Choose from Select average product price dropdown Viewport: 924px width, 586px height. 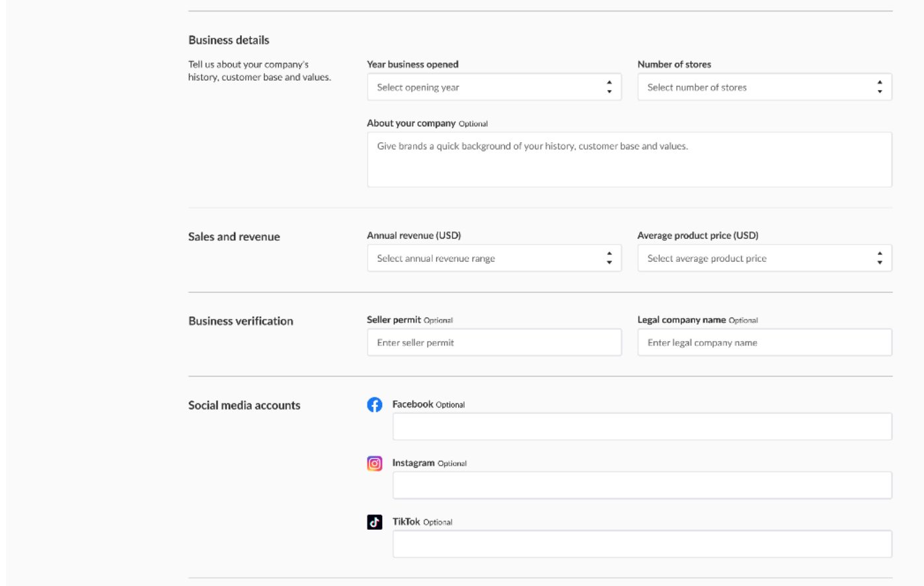[x=756, y=259]
